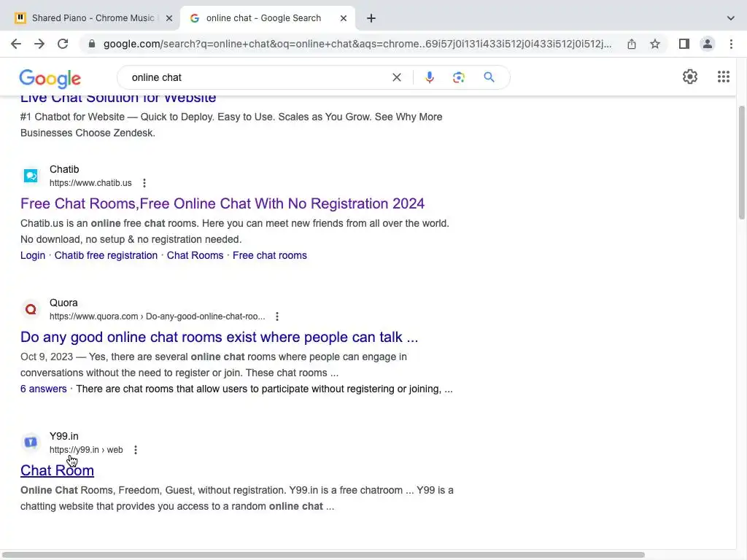Select the online chat Google Search tab
747x560 pixels.
point(267,18)
